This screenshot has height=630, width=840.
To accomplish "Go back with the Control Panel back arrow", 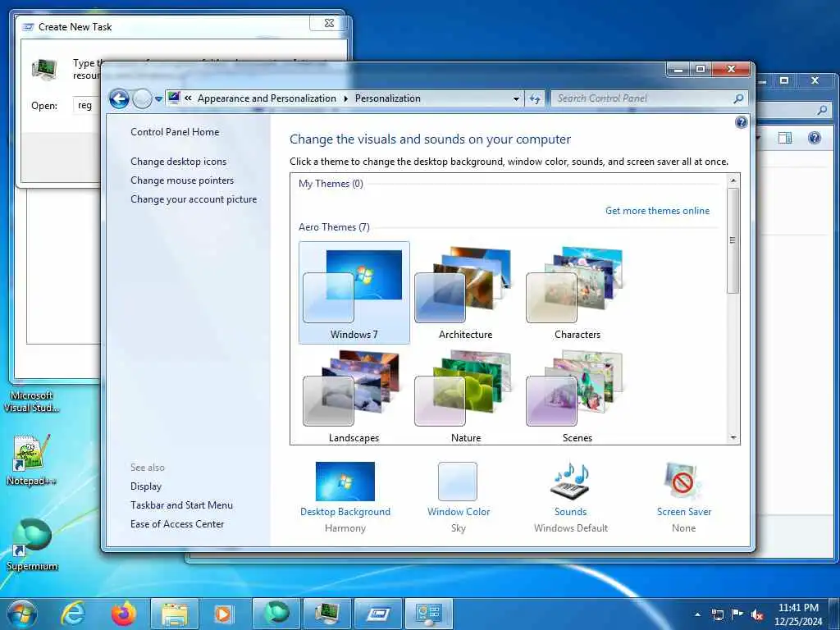I will 119,98.
